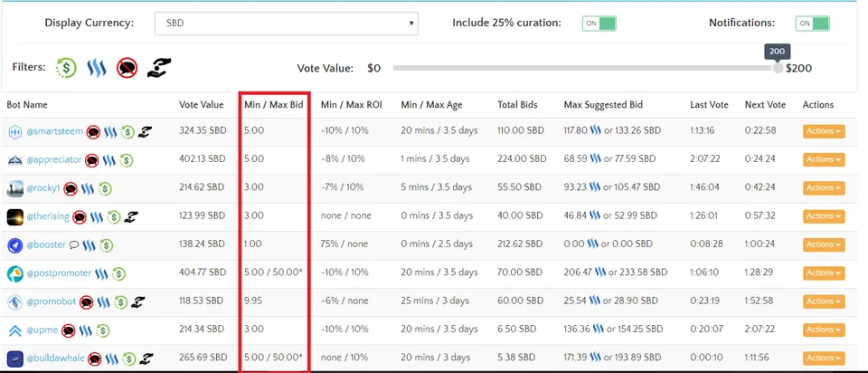The width and height of the screenshot is (868, 373).
Task: Click the green dollar refund filter icon
Action: point(66,68)
